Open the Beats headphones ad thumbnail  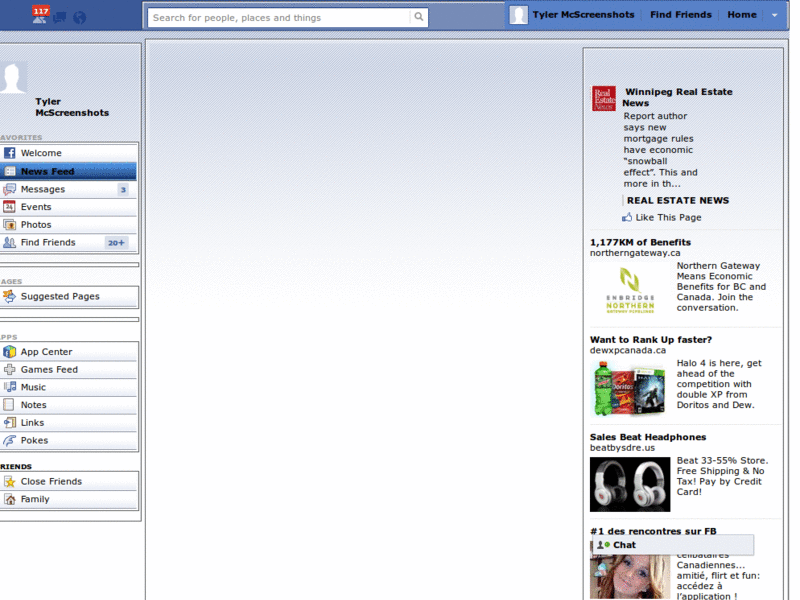(x=630, y=484)
